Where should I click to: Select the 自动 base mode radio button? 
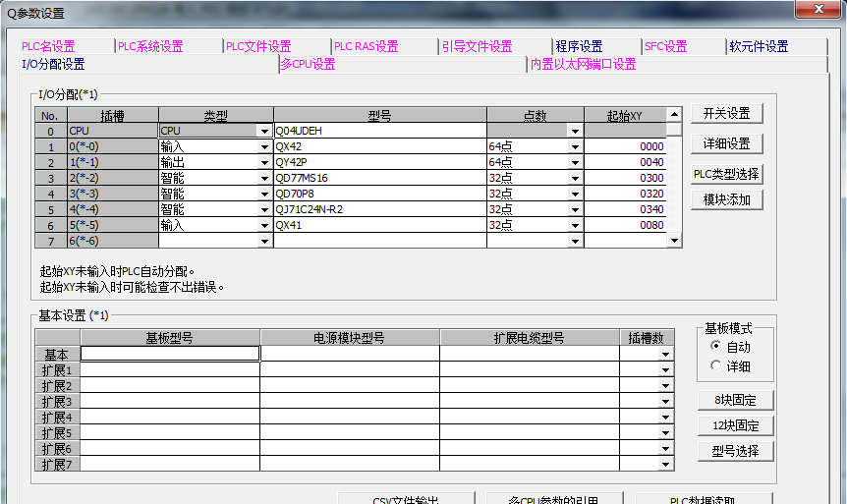[715, 347]
